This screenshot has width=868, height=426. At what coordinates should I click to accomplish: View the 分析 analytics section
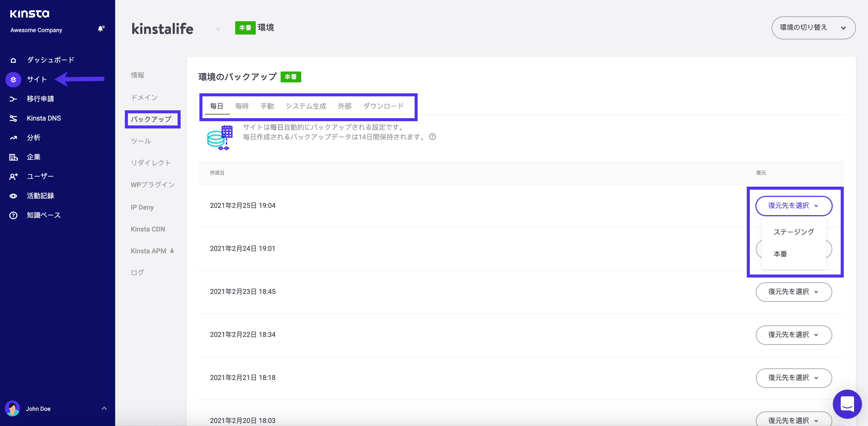[33, 137]
